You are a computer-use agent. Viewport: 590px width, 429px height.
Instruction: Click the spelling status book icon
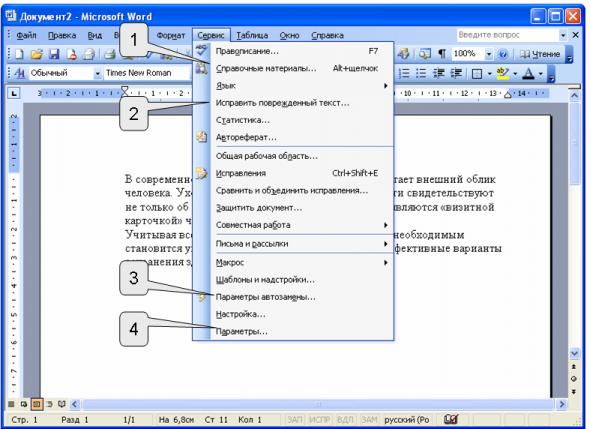(450, 419)
